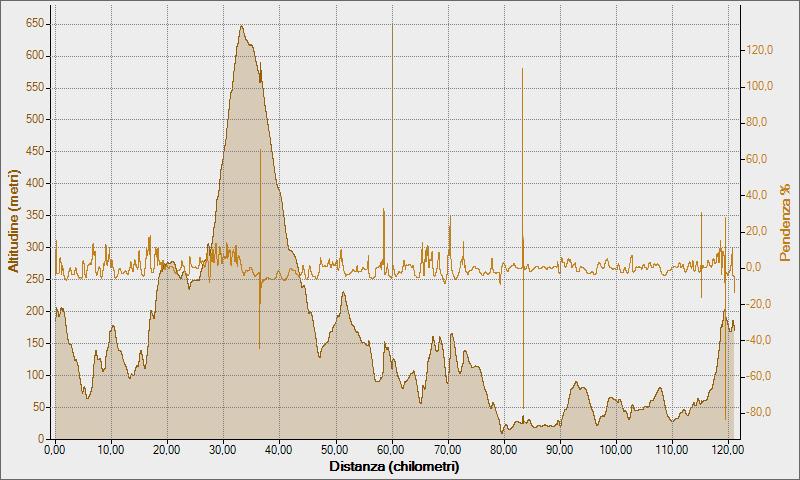Click the 'Altitudine (metri)' axis title
Viewport: 800px width, 480px height.
(x=13, y=221)
